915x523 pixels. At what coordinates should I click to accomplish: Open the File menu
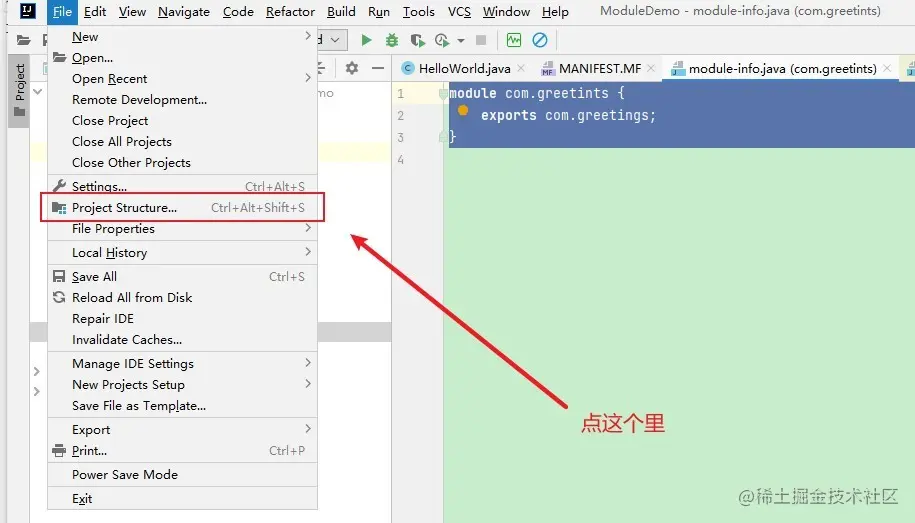pyautogui.click(x=62, y=12)
